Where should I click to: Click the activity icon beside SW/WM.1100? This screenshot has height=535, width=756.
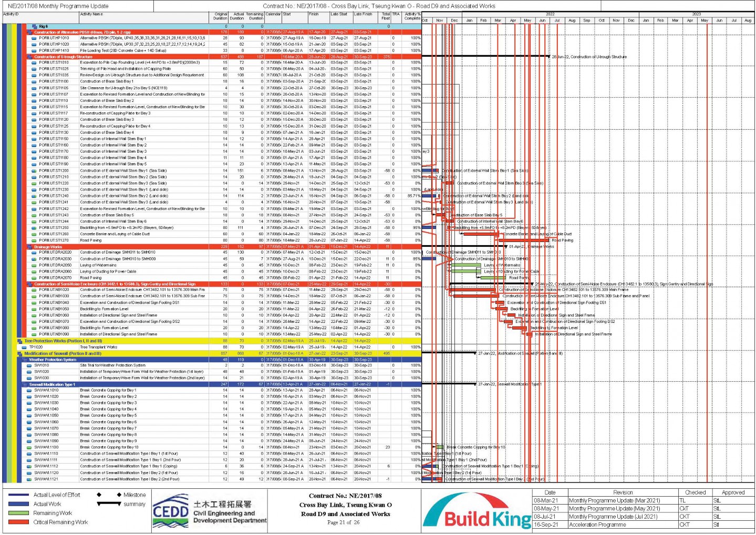point(29,447)
